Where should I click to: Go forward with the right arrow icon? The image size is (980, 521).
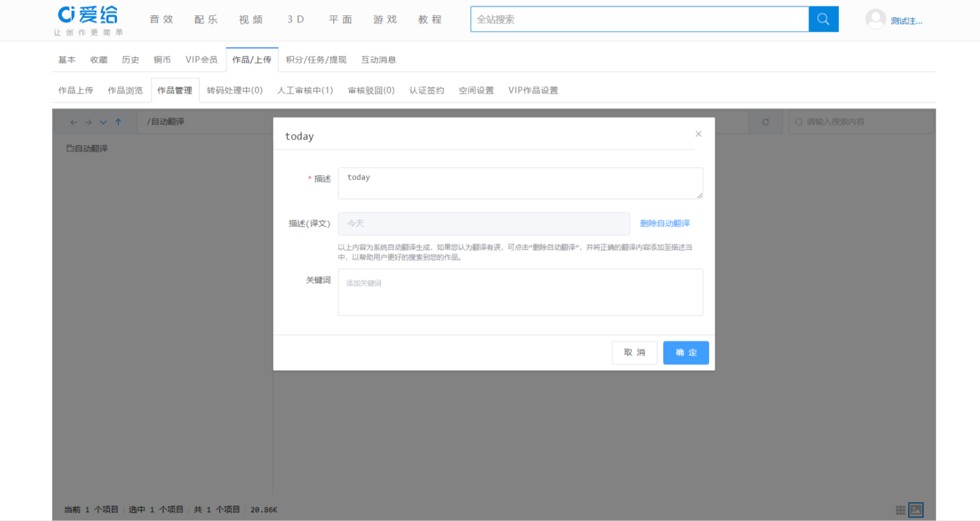(88, 122)
